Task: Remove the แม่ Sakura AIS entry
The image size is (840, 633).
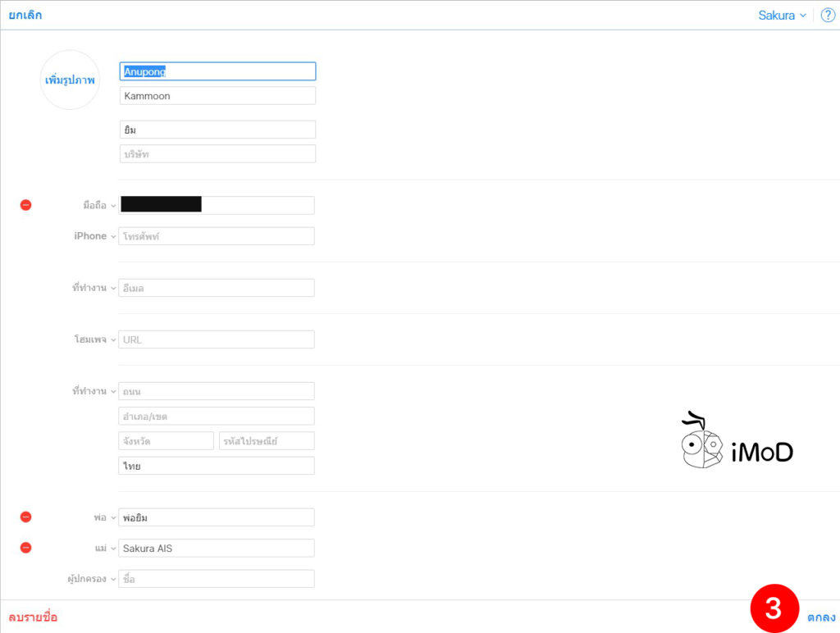Action: tap(25, 548)
